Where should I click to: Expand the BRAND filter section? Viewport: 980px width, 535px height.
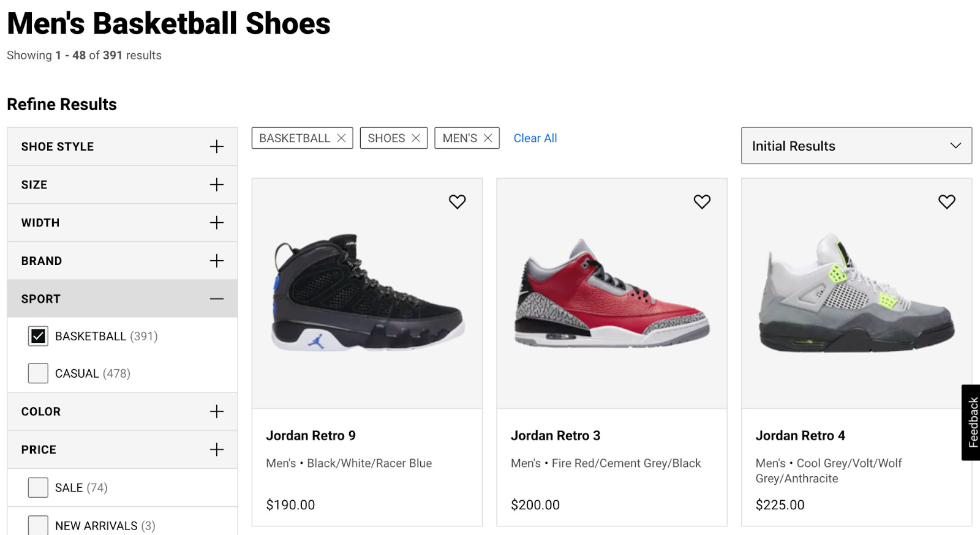point(216,260)
